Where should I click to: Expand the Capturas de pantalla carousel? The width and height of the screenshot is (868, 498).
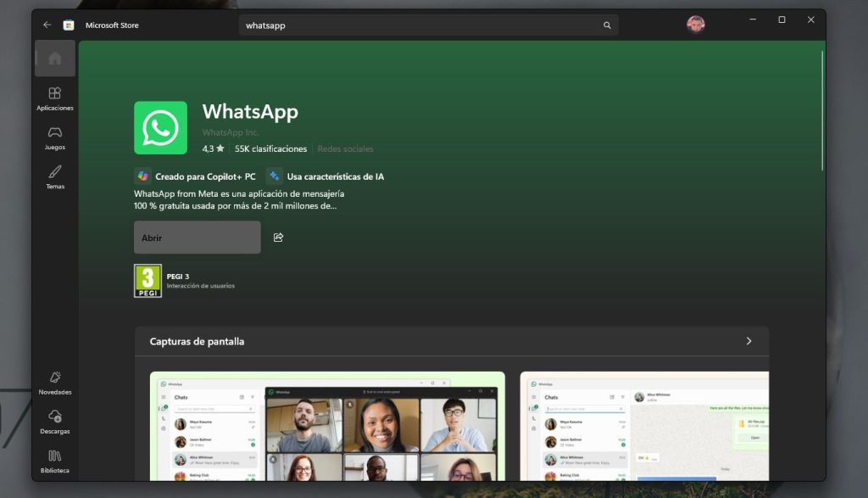[x=748, y=340]
